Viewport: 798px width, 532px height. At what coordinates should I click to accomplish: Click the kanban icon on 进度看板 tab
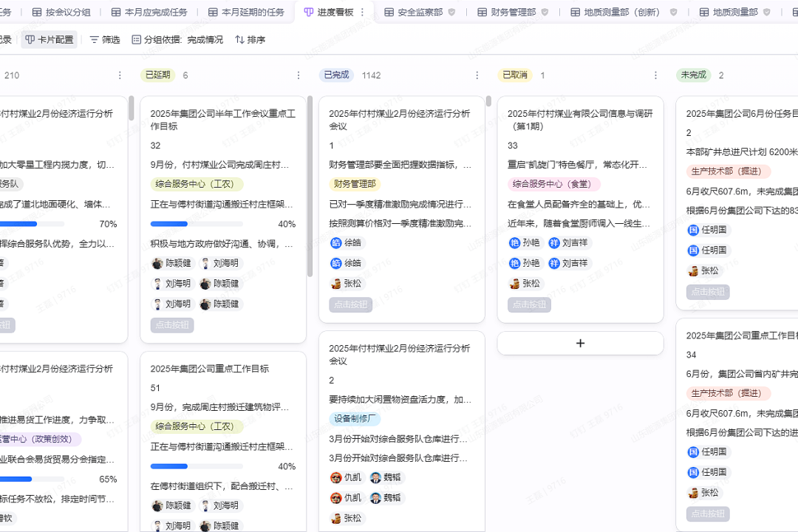pos(310,12)
